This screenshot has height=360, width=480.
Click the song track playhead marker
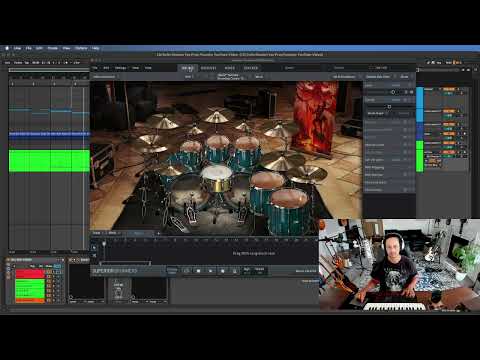pyautogui.click(x=104, y=244)
